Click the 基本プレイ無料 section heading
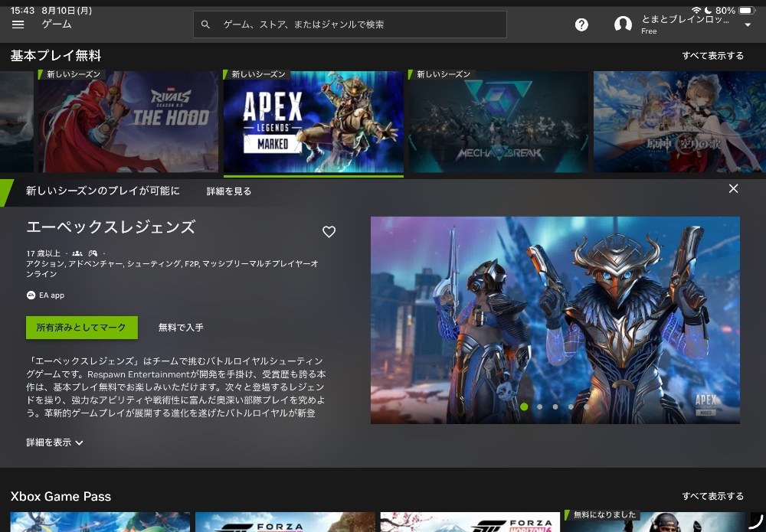This screenshot has width=766, height=532. [56, 56]
